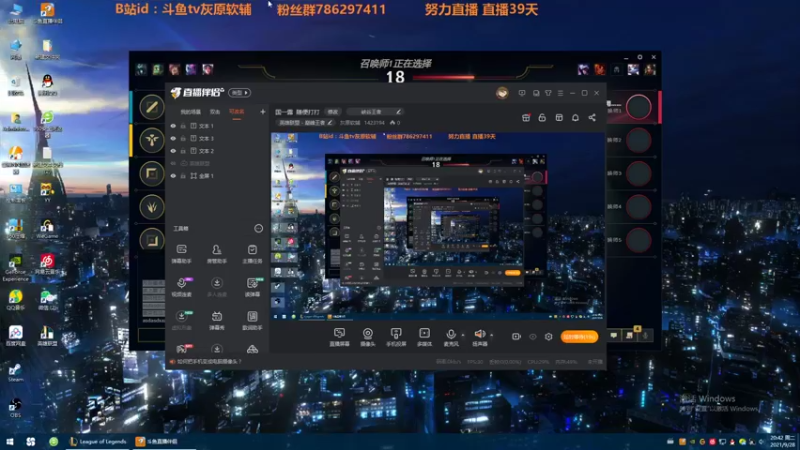Open streaming settings gear icon
Viewport: 800px width, 450px height.
(x=548, y=337)
